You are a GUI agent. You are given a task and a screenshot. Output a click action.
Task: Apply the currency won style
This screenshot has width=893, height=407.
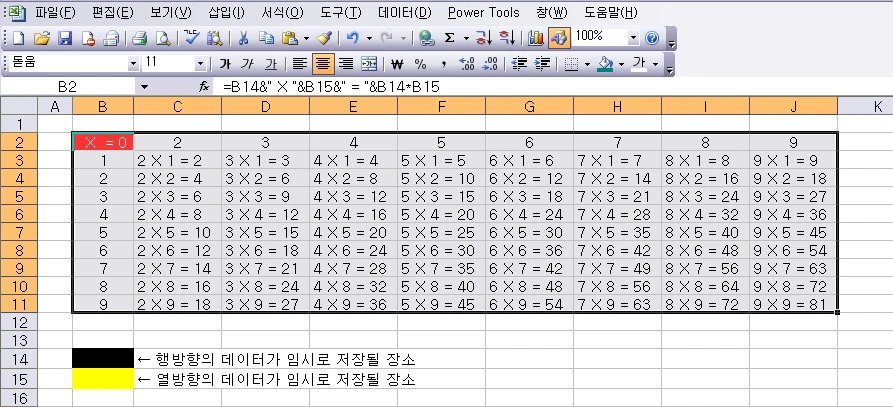pos(398,64)
